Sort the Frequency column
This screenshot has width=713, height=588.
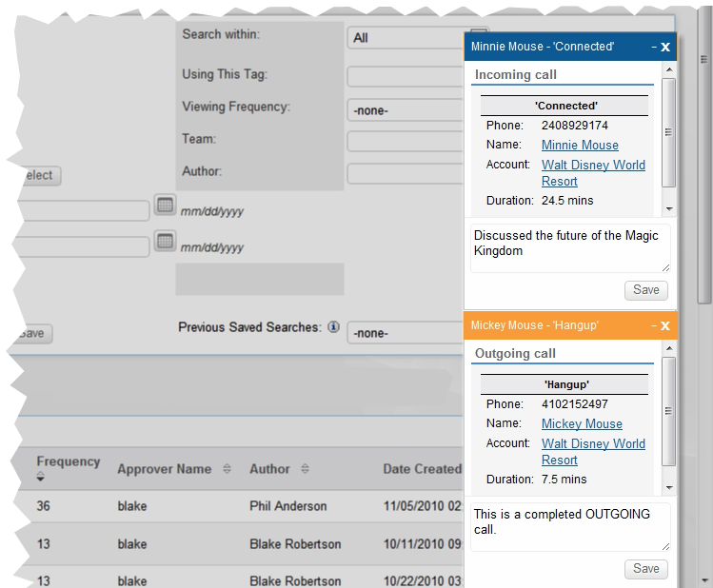coord(41,477)
